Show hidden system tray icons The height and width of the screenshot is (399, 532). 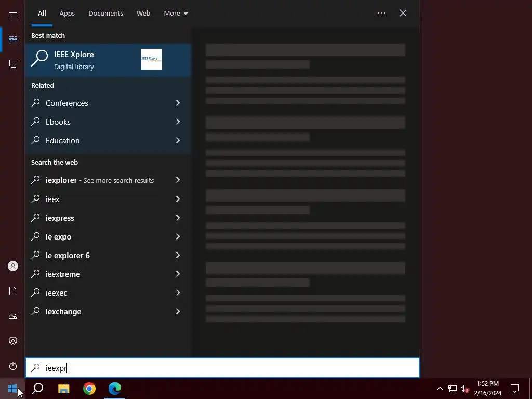pos(440,389)
